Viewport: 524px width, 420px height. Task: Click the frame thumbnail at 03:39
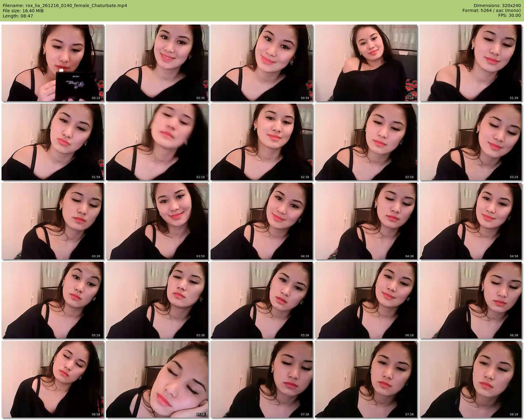point(52,221)
